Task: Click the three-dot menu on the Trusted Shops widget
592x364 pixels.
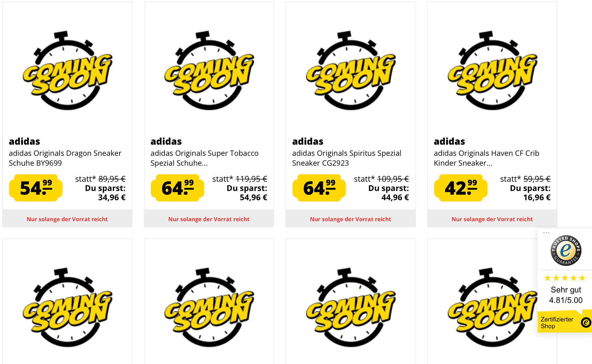Action: (546, 233)
